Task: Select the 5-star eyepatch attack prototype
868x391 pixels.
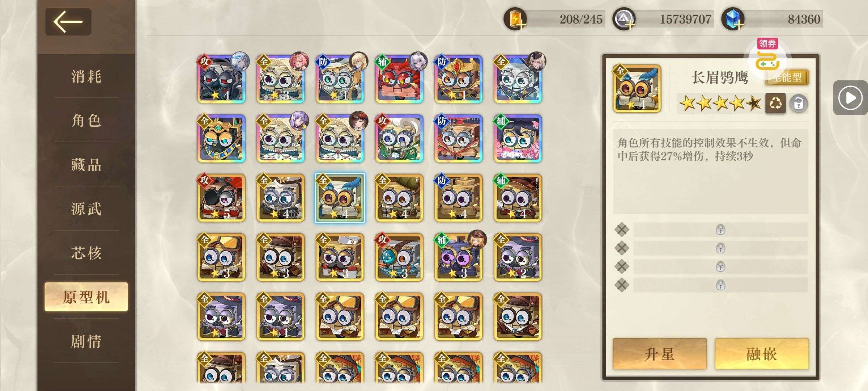Action: pyautogui.click(x=221, y=198)
